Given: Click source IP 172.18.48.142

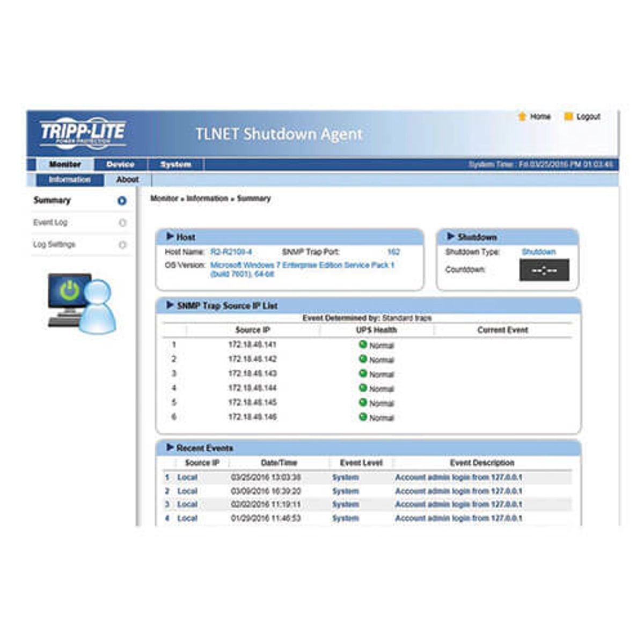Looking at the screenshot, I should [252, 359].
